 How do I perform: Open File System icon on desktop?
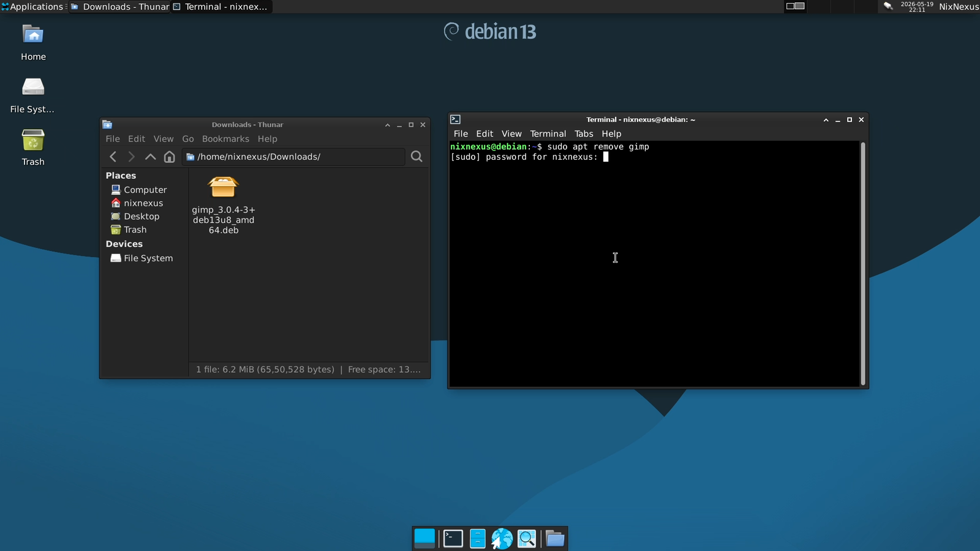pyautogui.click(x=32, y=95)
